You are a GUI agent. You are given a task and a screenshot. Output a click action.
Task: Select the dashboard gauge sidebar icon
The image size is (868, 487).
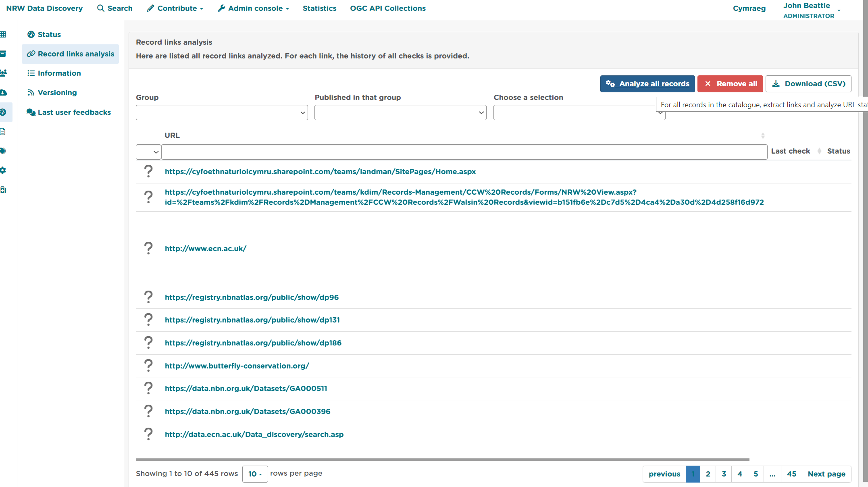click(3, 112)
